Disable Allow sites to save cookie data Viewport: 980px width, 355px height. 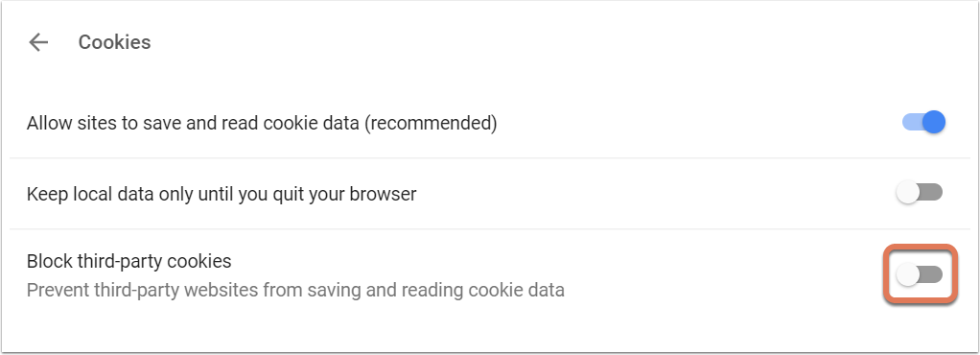pyautogui.click(x=923, y=123)
